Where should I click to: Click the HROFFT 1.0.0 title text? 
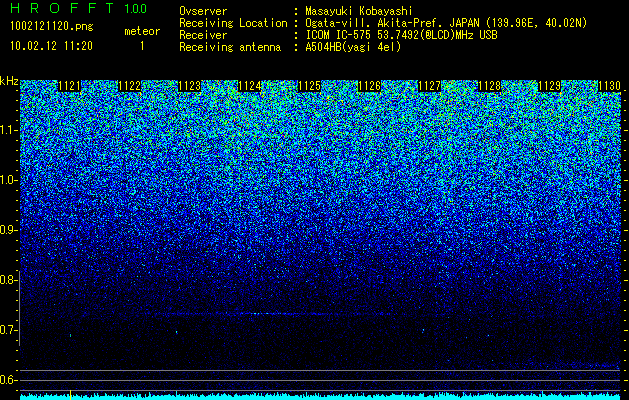coord(79,8)
